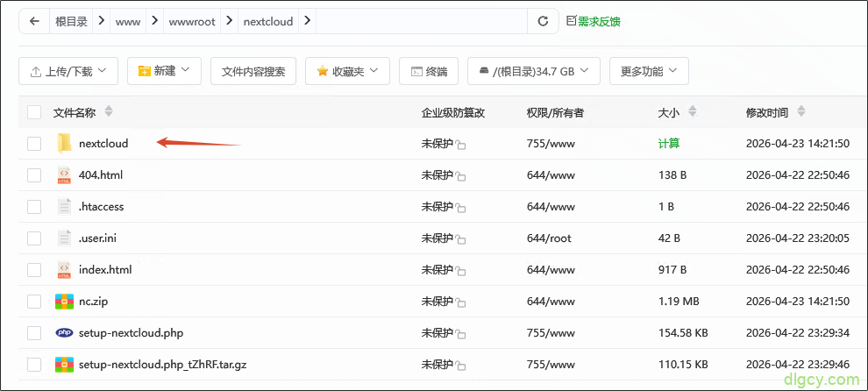Click the 权限/所有者 column header
The width and height of the screenshot is (868, 391).
coord(555,113)
